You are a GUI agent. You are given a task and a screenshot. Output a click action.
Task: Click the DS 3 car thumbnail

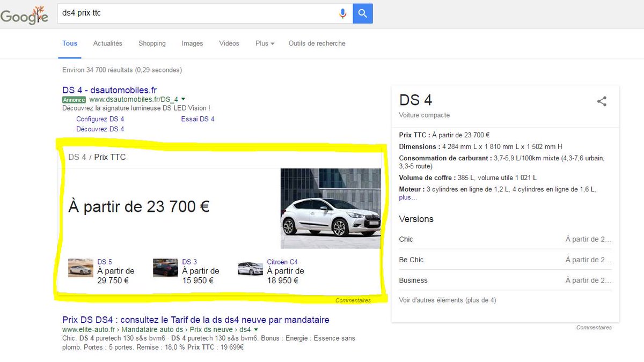pos(165,268)
